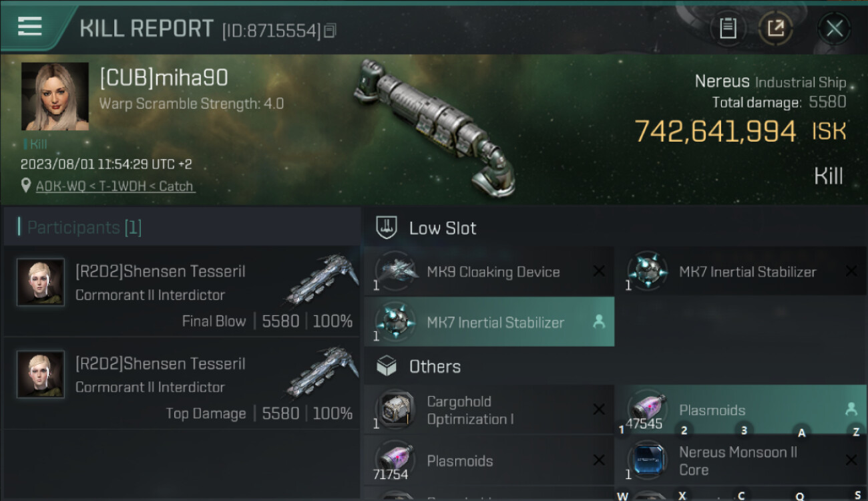The width and height of the screenshot is (868, 501).
Task: View miha90's character portrait
Action: click(55, 96)
